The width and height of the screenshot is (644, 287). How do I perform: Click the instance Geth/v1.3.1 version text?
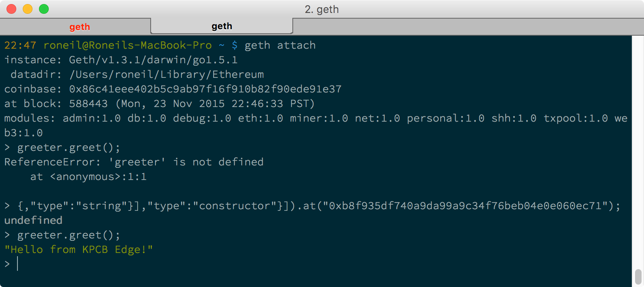click(x=153, y=60)
